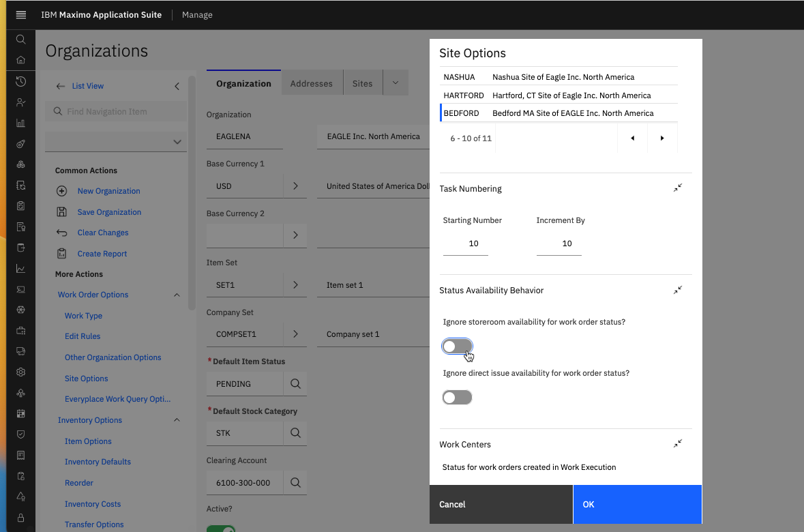Collapse the Work Order Options group
804x532 pixels.
(177, 295)
